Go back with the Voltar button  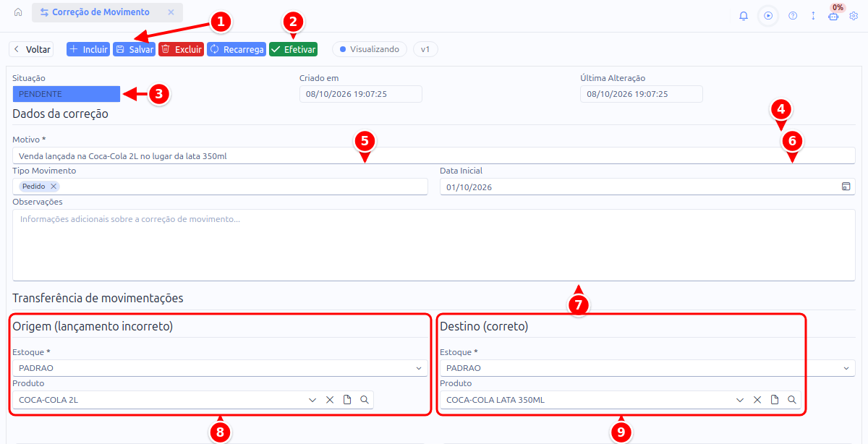tap(31, 49)
